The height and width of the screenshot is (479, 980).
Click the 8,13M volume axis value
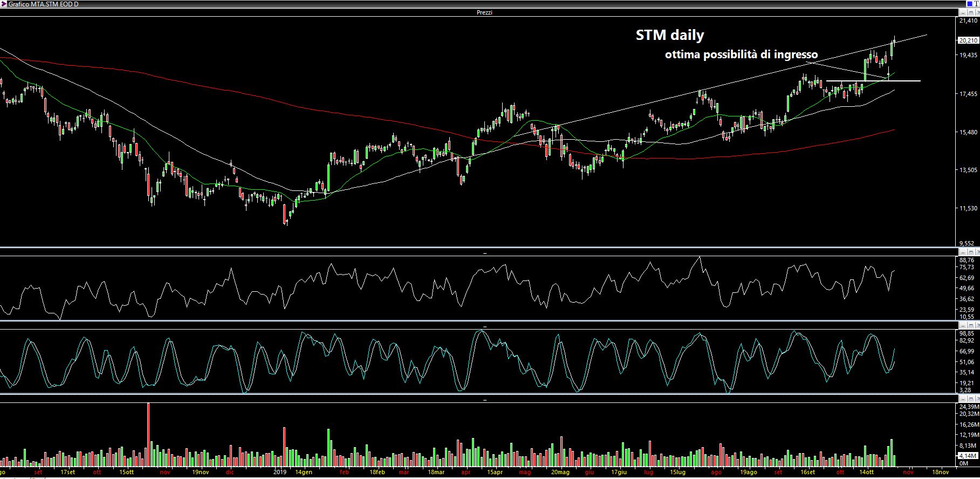click(968, 446)
